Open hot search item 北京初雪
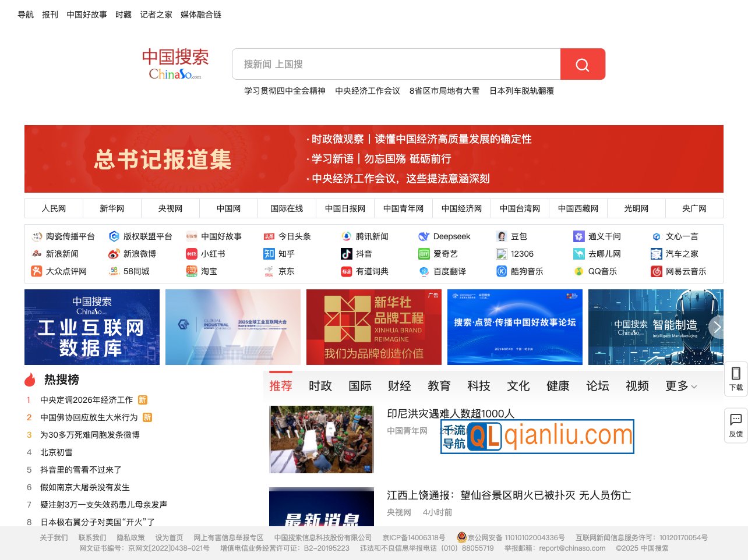748x560 pixels. pos(57,452)
